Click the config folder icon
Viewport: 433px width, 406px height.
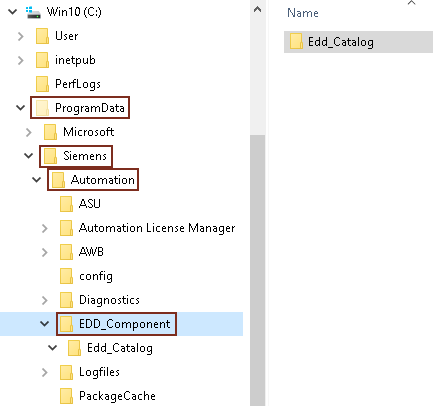66,276
